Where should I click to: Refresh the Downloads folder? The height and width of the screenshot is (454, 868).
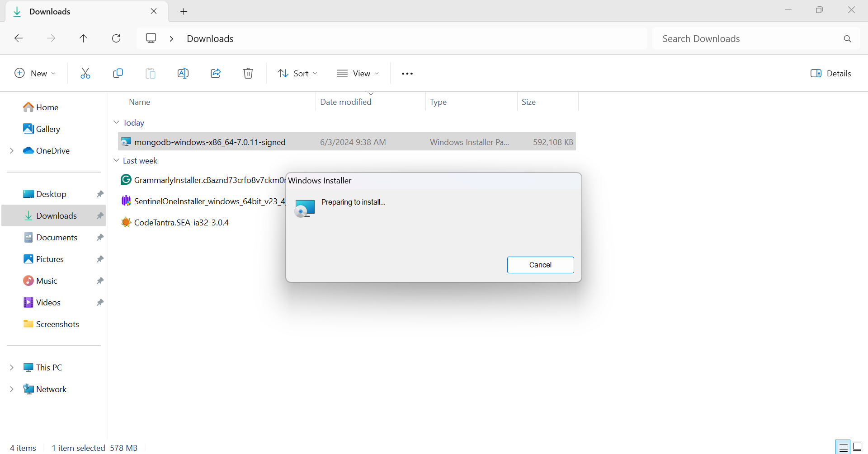point(116,38)
